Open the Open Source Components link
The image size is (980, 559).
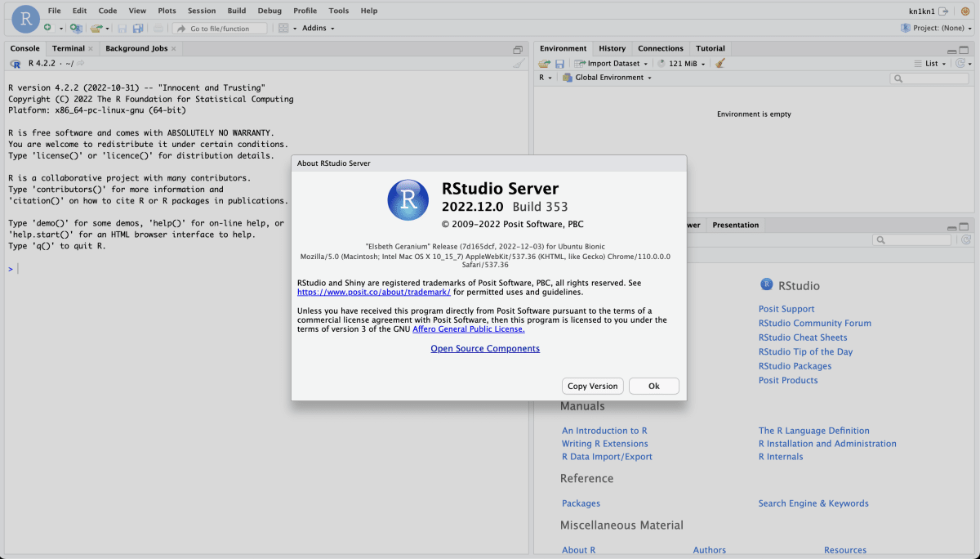pos(485,348)
